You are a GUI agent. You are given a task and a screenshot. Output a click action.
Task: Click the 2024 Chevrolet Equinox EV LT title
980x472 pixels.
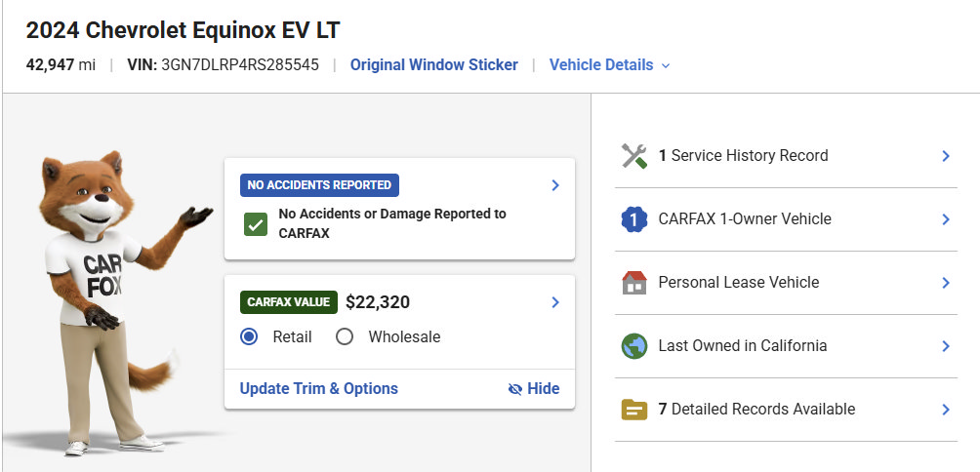coord(184,30)
